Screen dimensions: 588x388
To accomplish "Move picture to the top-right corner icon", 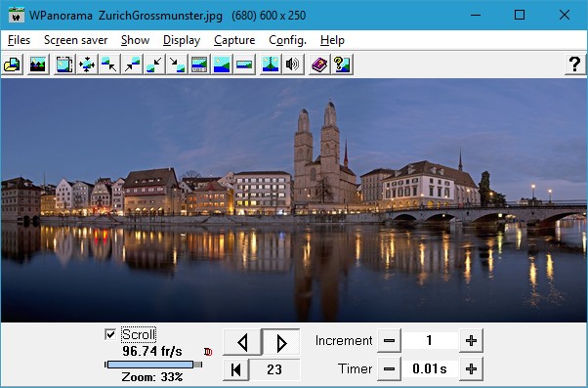I will [132, 65].
